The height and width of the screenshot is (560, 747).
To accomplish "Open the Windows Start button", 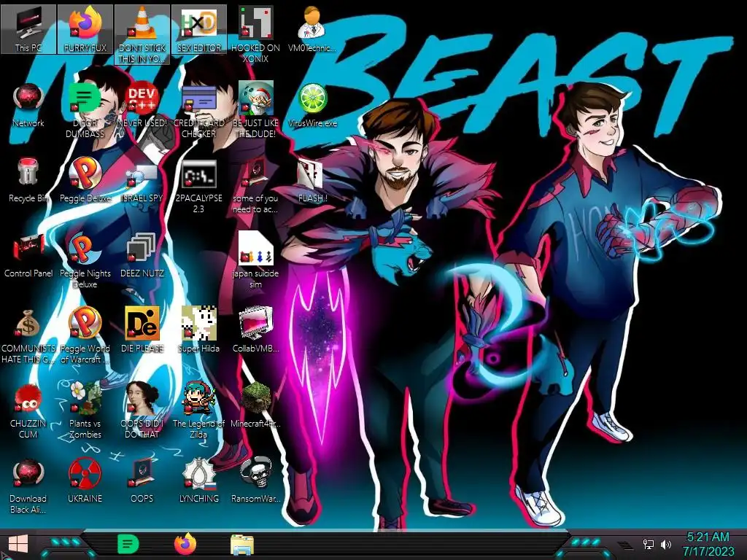I will pos(18,544).
